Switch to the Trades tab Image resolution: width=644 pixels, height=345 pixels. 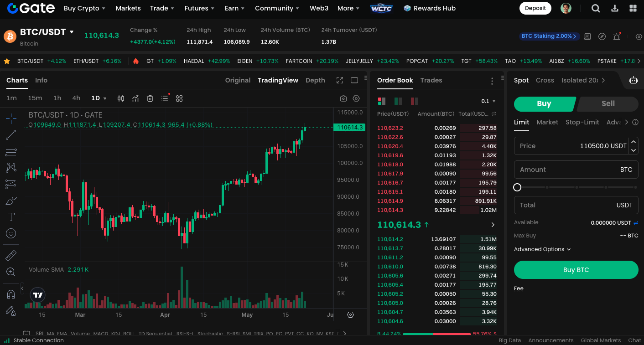click(x=431, y=80)
